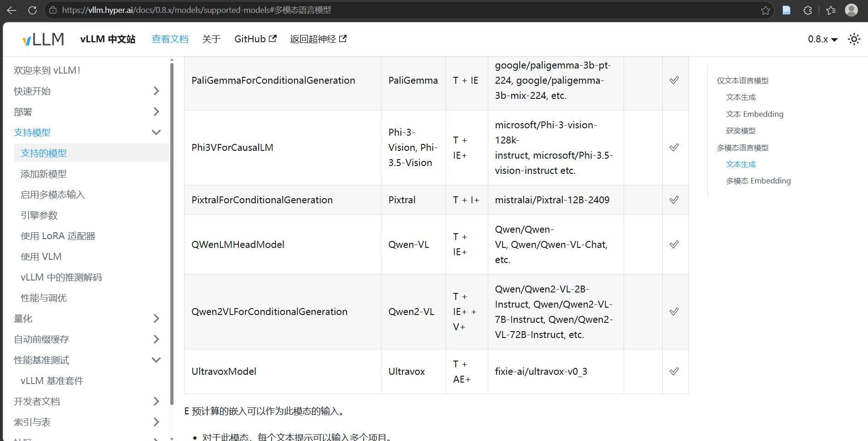This screenshot has height=441, width=868.
Task: Click the Qwen2VLForConditionalGeneration table cell
Action: pos(283,312)
